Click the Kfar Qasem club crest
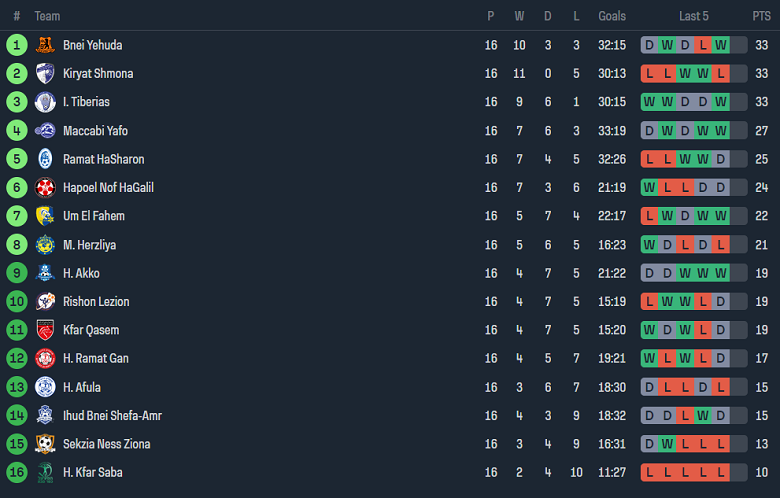The height and width of the screenshot is (498, 780). 45,330
